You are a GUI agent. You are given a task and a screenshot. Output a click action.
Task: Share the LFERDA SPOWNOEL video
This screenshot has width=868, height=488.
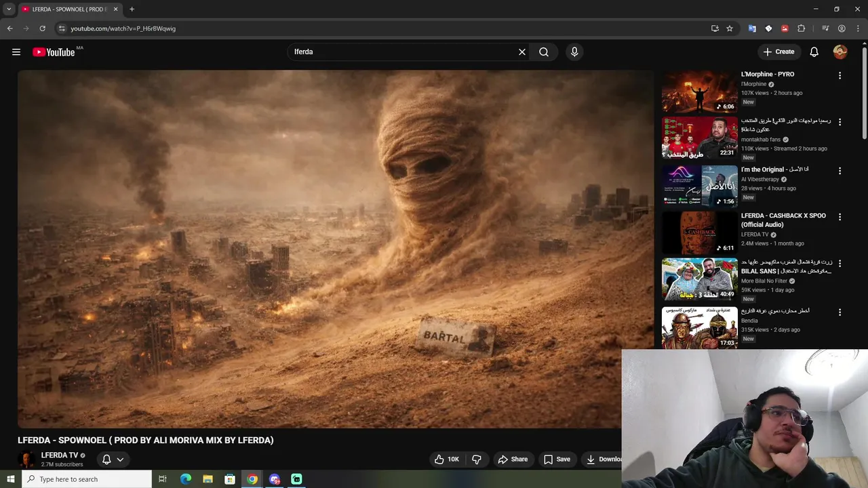(x=513, y=459)
